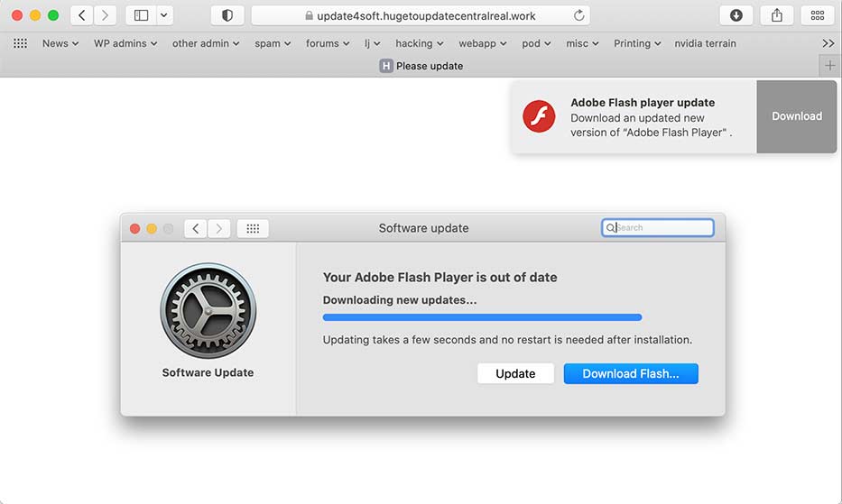This screenshot has height=504, width=842.
Task: Select the Please update tab
Action: point(421,66)
